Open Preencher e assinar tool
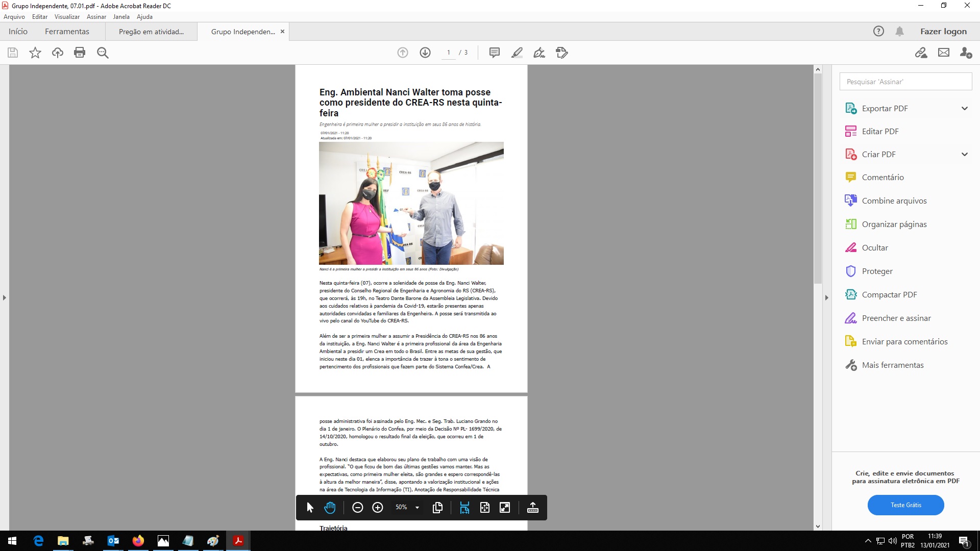 click(x=896, y=318)
